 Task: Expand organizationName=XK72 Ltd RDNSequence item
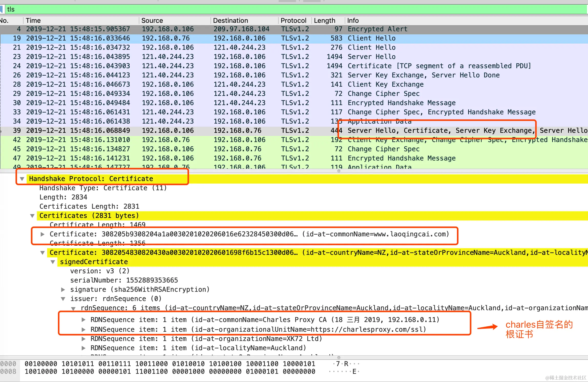tap(83, 339)
